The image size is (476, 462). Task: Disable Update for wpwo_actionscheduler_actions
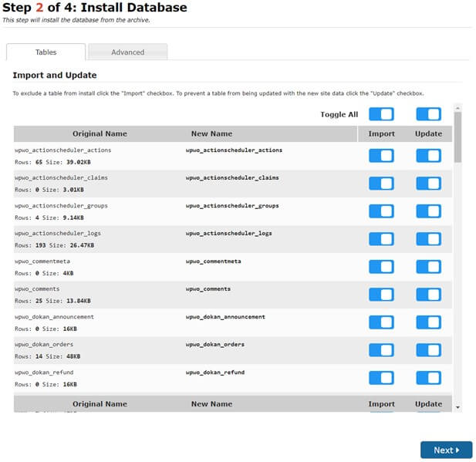click(x=428, y=155)
